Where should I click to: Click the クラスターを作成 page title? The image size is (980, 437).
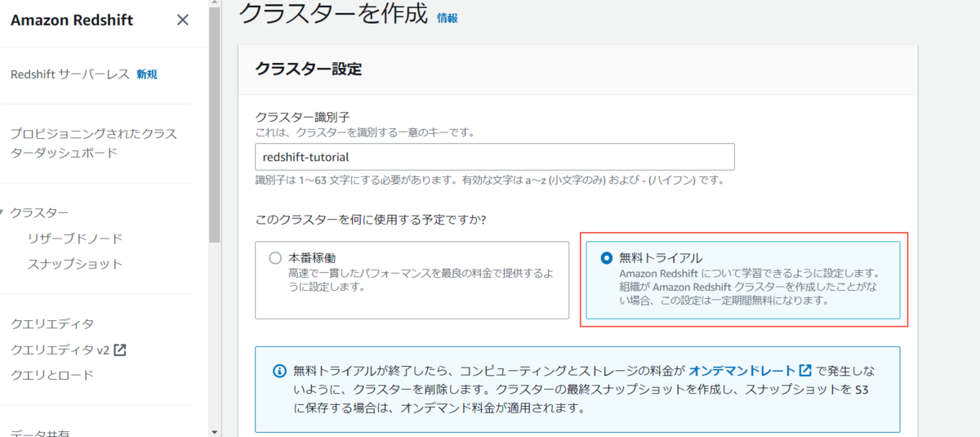[333, 15]
